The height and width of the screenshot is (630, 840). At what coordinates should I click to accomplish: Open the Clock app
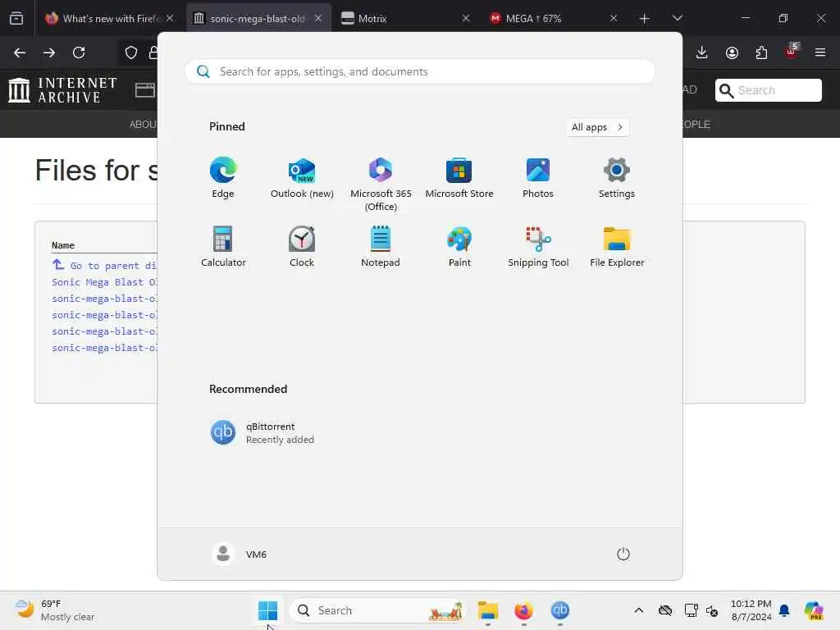[302, 246]
